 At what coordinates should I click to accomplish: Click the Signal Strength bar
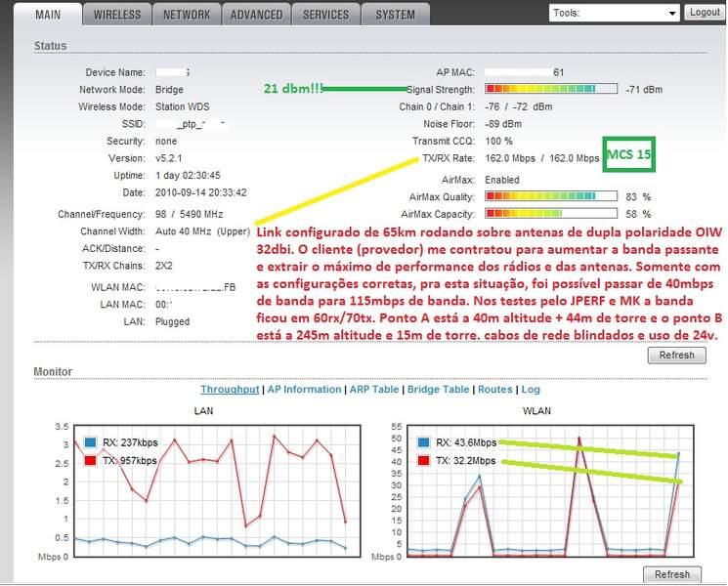pyautogui.click(x=551, y=89)
